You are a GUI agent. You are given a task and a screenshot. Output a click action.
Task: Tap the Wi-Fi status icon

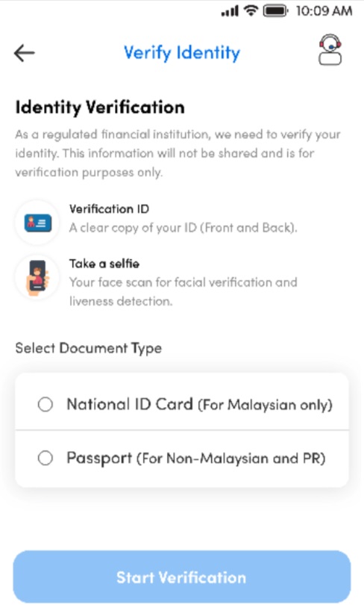tap(251, 10)
